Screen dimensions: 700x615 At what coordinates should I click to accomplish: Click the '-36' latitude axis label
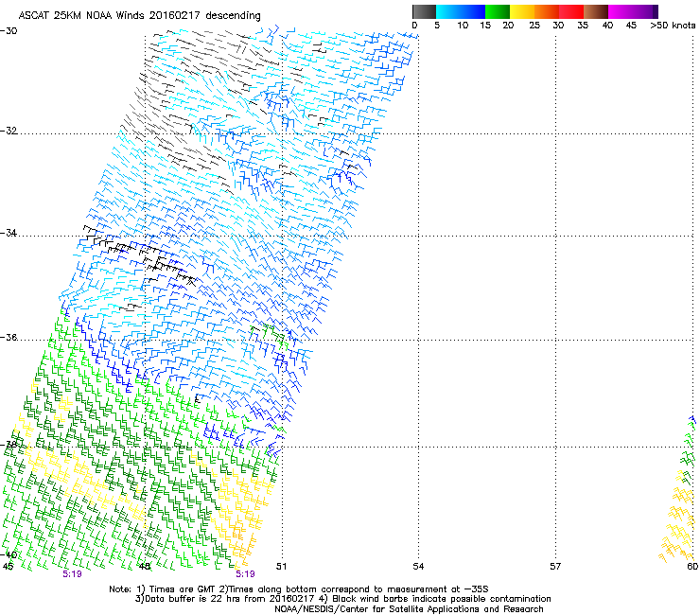click(9, 337)
